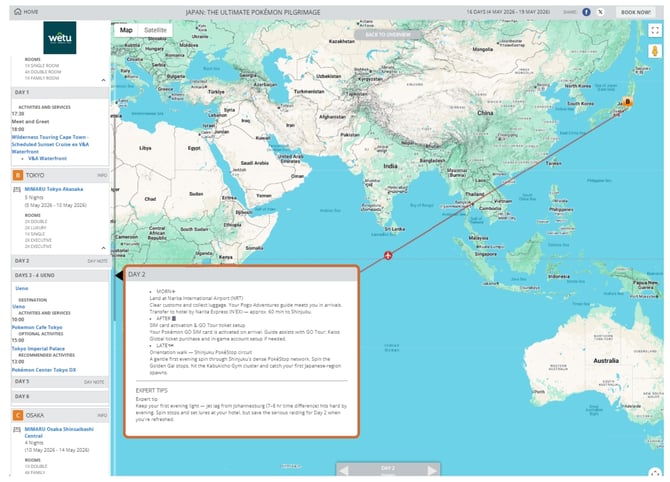Click the orange B map pin over Japan
This screenshot has height=482, width=670.
[627, 102]
